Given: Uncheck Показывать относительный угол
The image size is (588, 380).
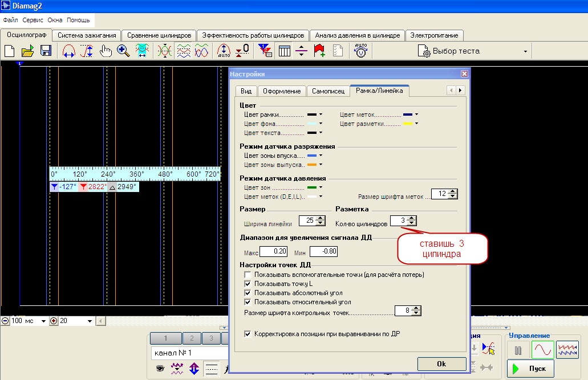Looking at the screenshot, I should pos(248,302).
